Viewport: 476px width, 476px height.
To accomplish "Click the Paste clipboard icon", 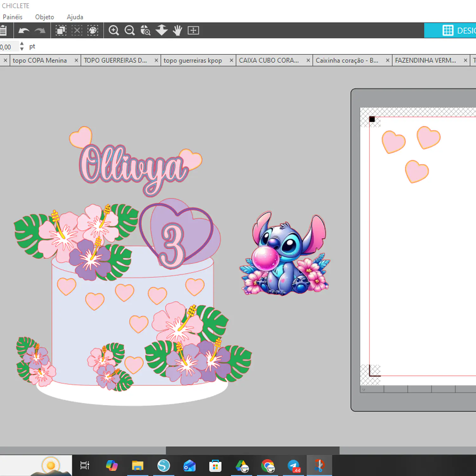I will [3, 30].
